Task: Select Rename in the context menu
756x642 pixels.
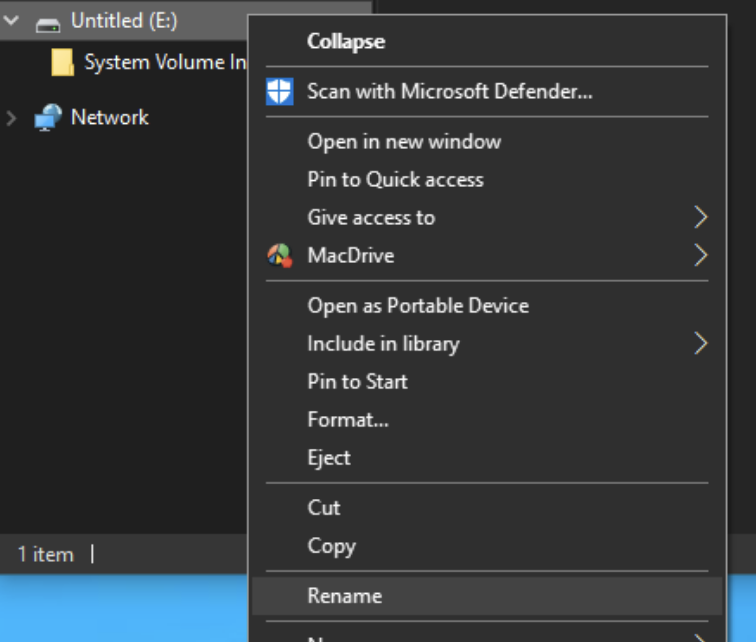Action: [487, 596]
